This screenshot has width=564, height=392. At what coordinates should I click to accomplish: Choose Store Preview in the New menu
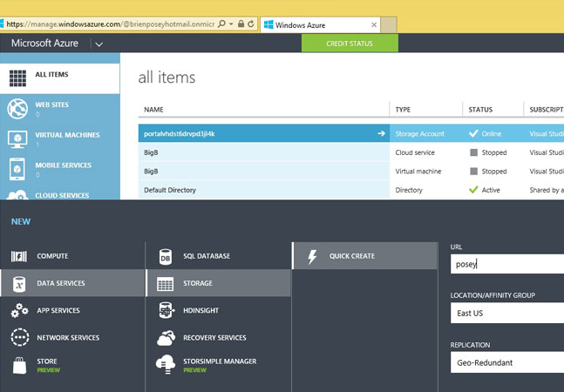72,365
